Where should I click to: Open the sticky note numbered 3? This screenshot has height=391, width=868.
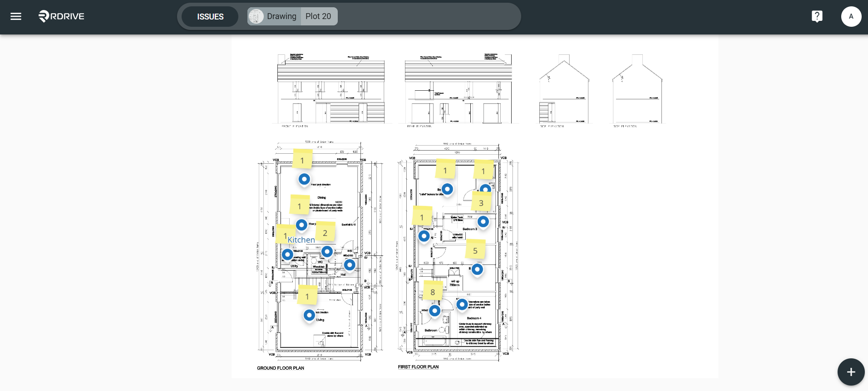481,202
